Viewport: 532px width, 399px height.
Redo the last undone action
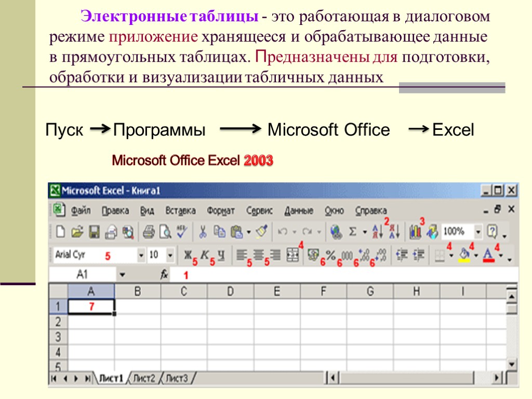(307, 232)
